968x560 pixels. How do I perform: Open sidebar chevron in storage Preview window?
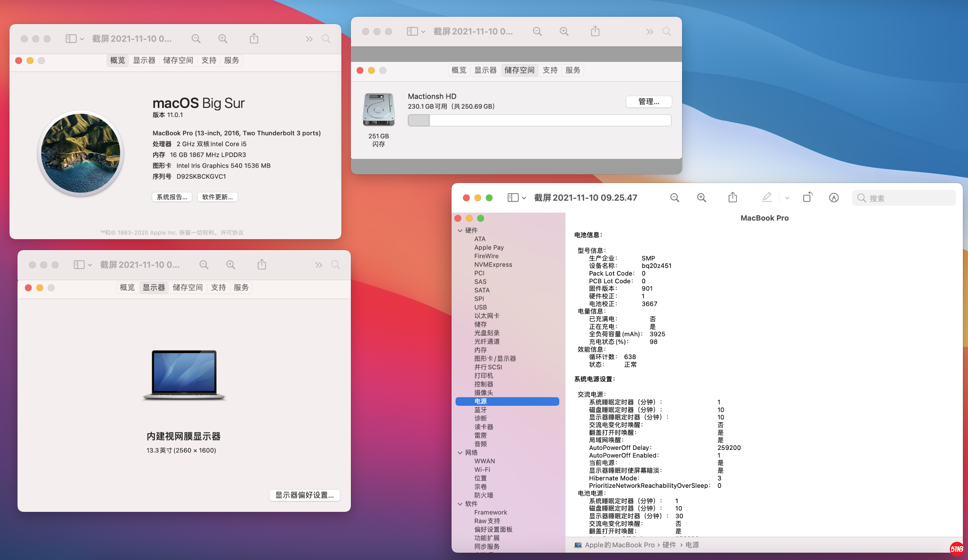click(423, 32)
